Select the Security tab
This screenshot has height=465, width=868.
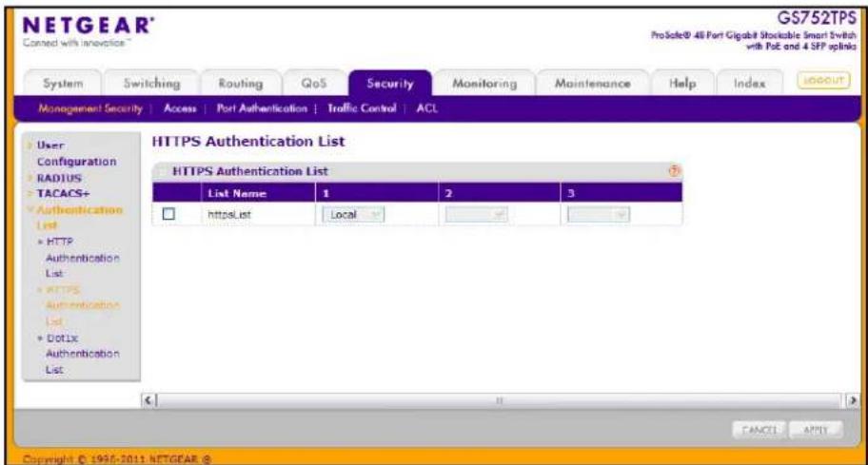pyautogui.click(x=389, y=84)
